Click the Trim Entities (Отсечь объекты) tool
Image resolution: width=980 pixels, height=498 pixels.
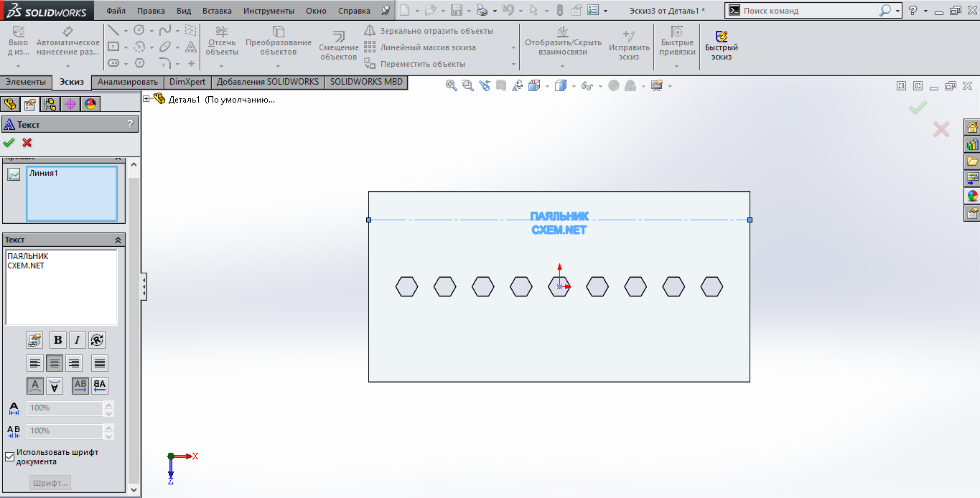[222, 41]
